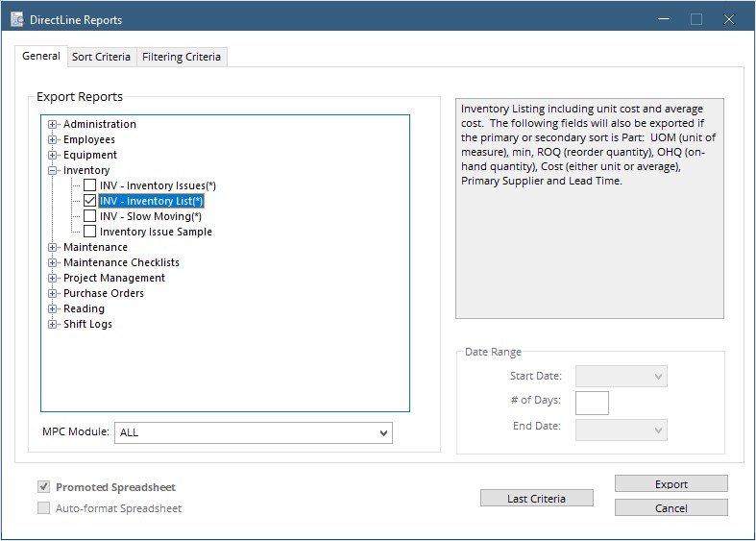The height and width of the screenshot is (541, 756).
Task: Click the DirectLine Reports app icon in title bar
Action: tap(17, 19)
